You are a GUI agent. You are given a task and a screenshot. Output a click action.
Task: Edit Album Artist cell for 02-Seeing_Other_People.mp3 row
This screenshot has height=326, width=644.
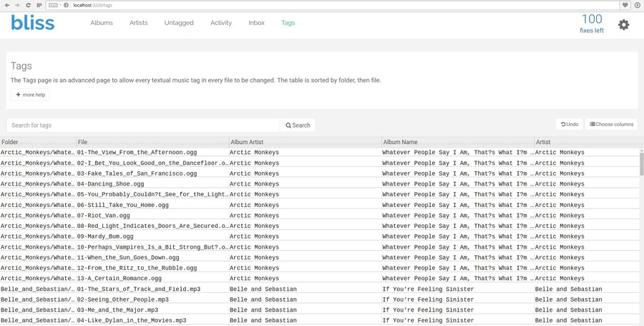pyautogui.click(x=305, y=299)
